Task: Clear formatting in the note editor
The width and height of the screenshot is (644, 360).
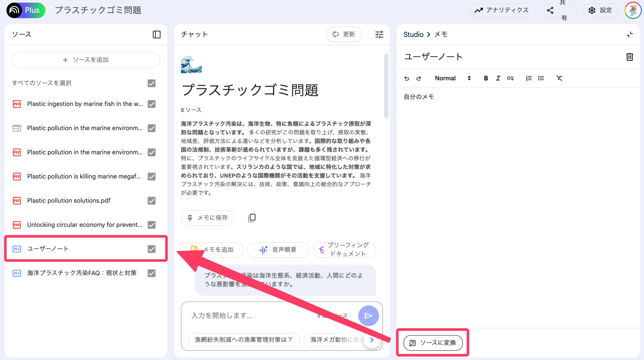Action: click(559, 78)
